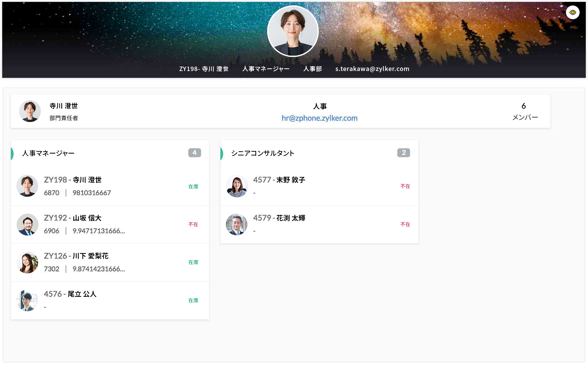Click the 不在 status beside 末野 敦子
588x391 pixels.
click(405, 186)
